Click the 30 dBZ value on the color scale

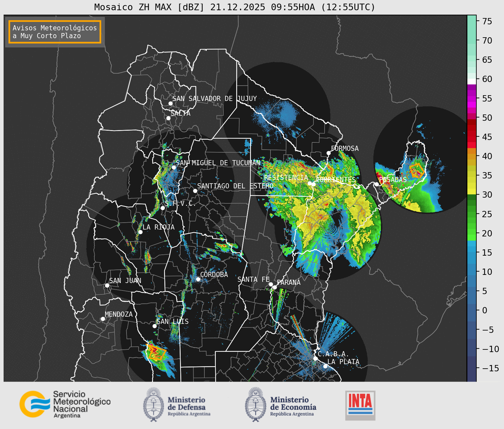pos(487,195)
